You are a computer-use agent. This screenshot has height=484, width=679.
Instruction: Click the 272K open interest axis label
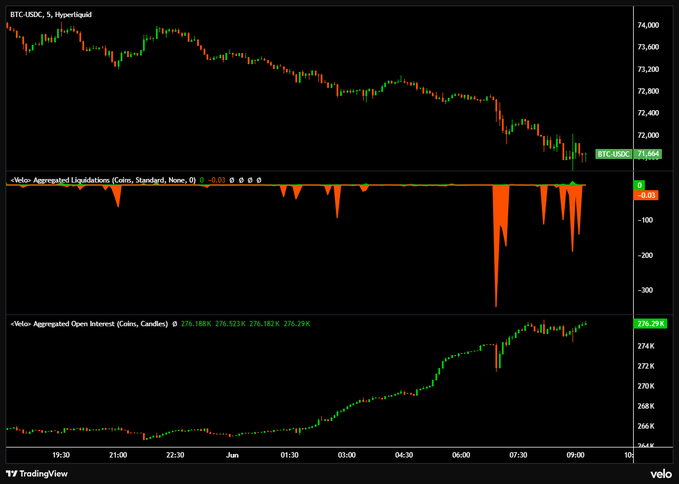coord(646,366)
